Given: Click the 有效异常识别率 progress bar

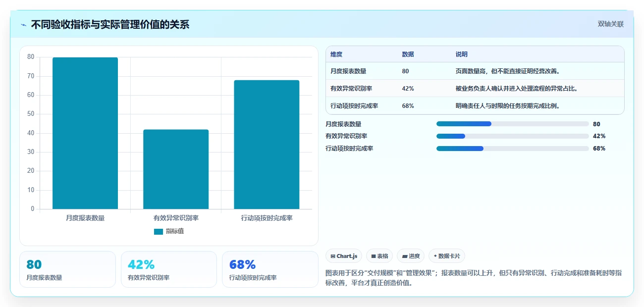Looking at the screenshot, I should pyautogui.click(x=513, y=136).
